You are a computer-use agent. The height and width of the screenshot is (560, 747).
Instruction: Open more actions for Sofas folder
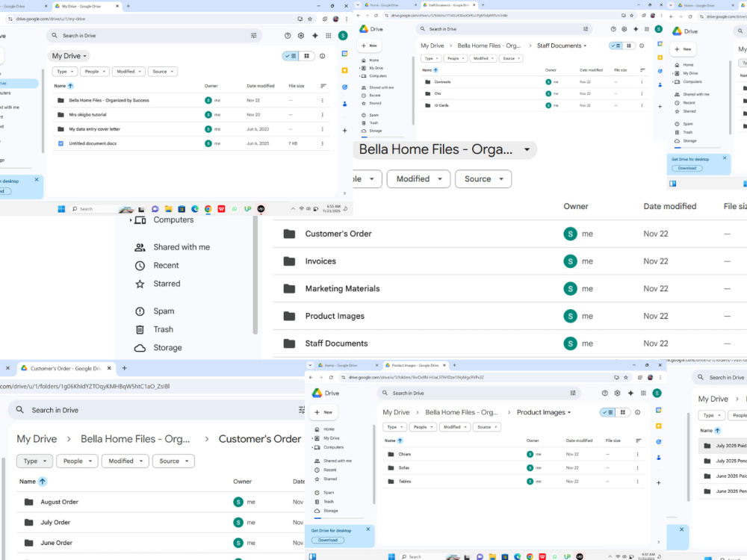click(x=637, y=468)
